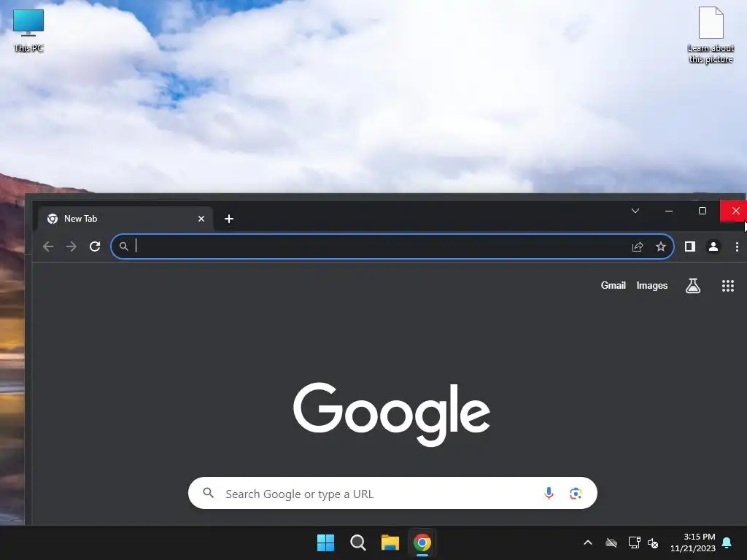
Task: Open the clock showing 3:15 PM
Action: click(693, 542)
